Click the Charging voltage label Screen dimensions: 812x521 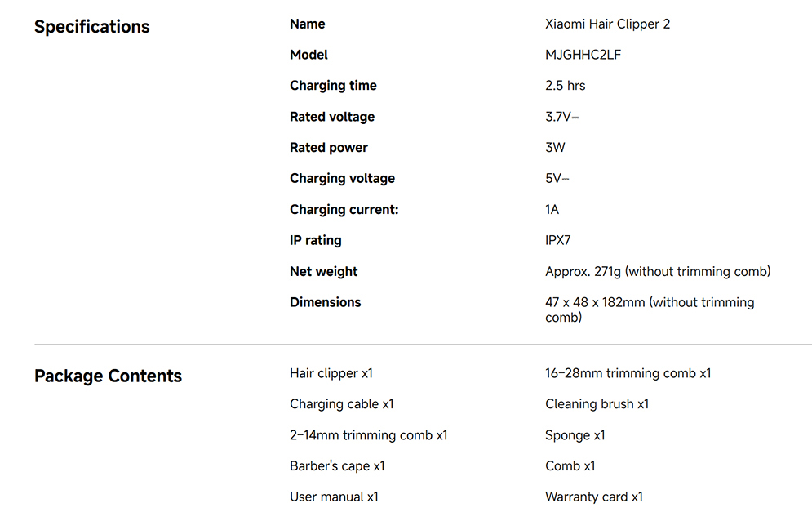point(342,179)
